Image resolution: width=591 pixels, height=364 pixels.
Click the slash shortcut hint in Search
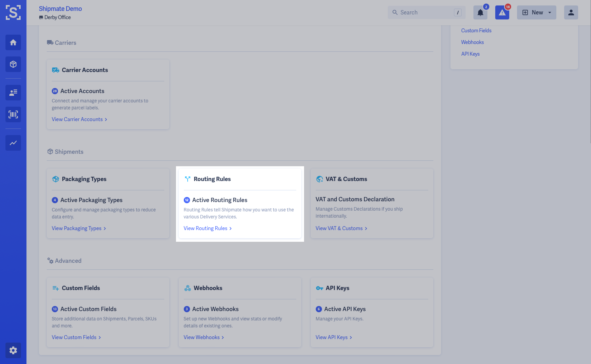coord(458,12)
